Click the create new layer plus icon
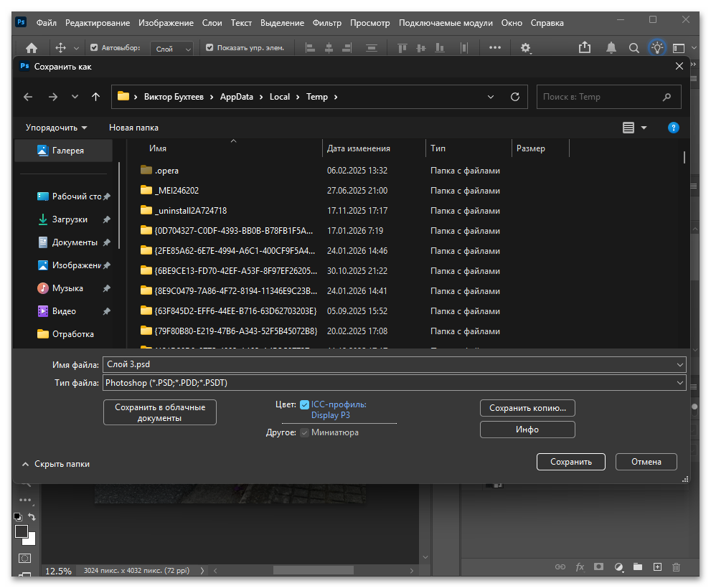Screen dimensions: 711x588 (657, 567)
